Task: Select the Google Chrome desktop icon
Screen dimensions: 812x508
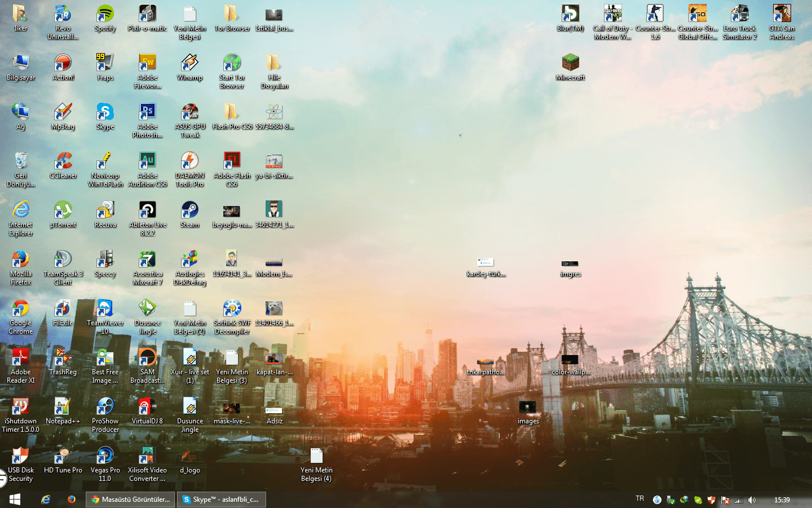Action: [20, 317]
